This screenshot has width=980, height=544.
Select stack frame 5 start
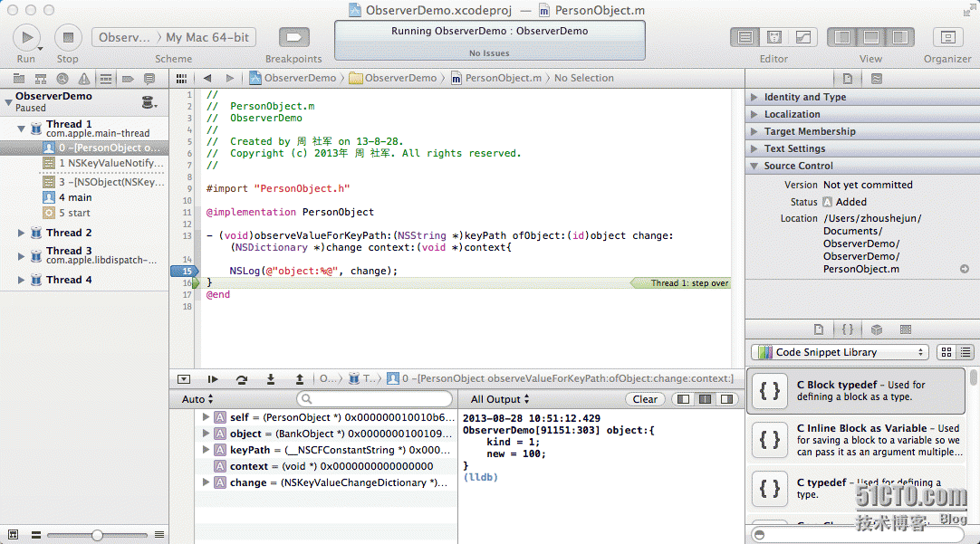[x=66, y=213]
